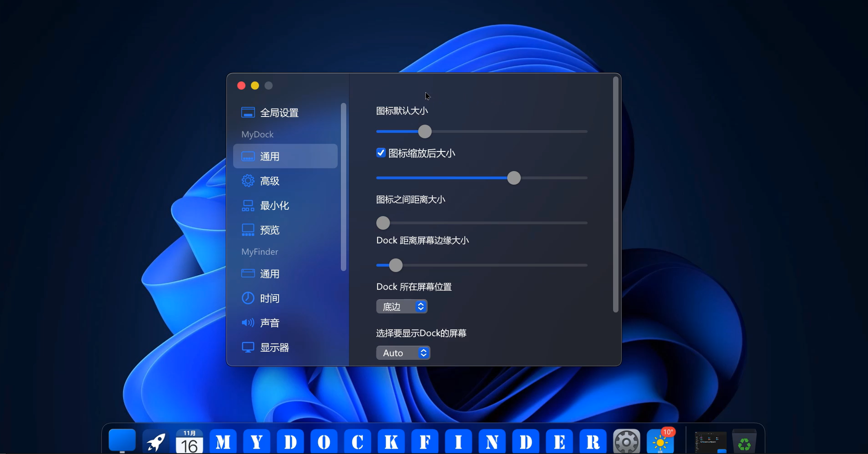Go to the 最小化 minimize settings
The height and width of the screenshot is (454, 868).
285,206
